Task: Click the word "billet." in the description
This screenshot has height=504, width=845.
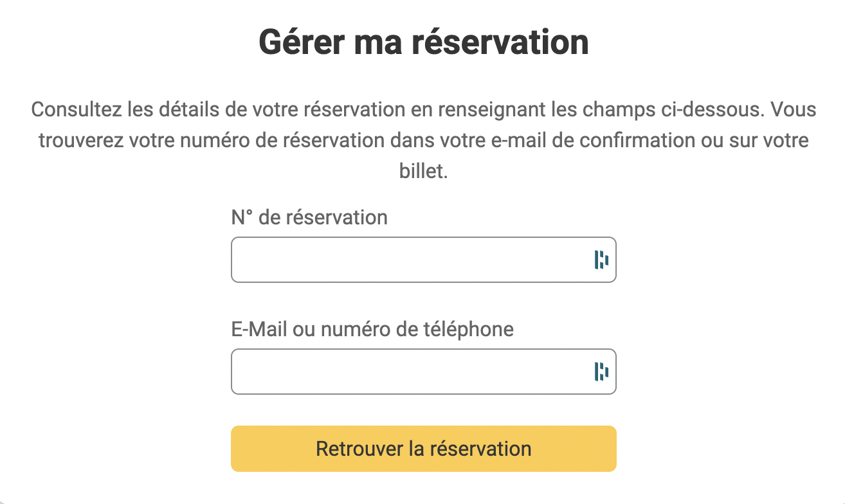Action: pos(423,172)
